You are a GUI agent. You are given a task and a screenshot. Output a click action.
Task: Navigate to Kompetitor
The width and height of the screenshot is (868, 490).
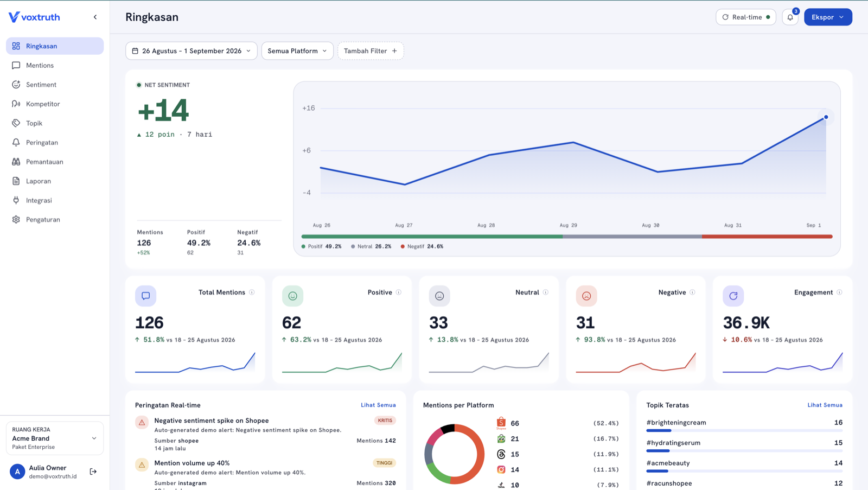coord(55,104)
